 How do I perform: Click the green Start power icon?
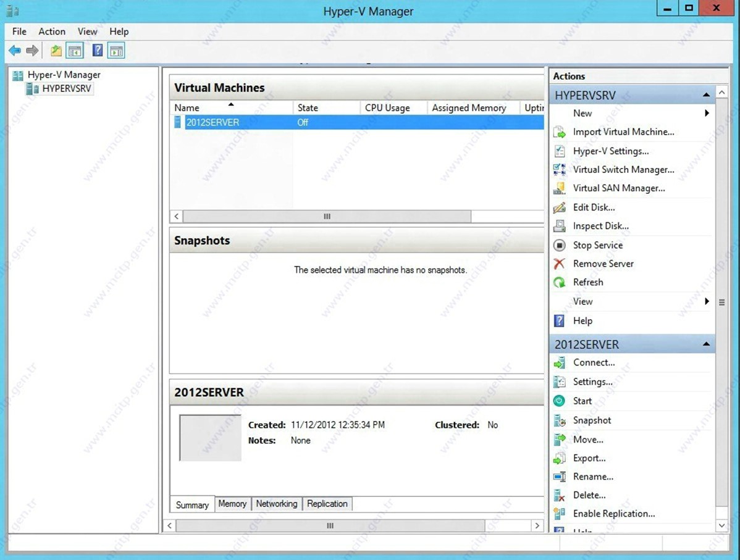coord(559,401)
